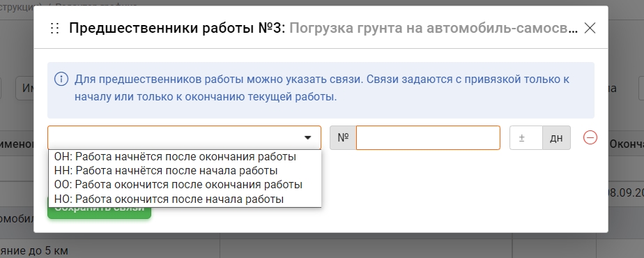Click the дн unit label
The image size is (644, 258).
point(556,137)
